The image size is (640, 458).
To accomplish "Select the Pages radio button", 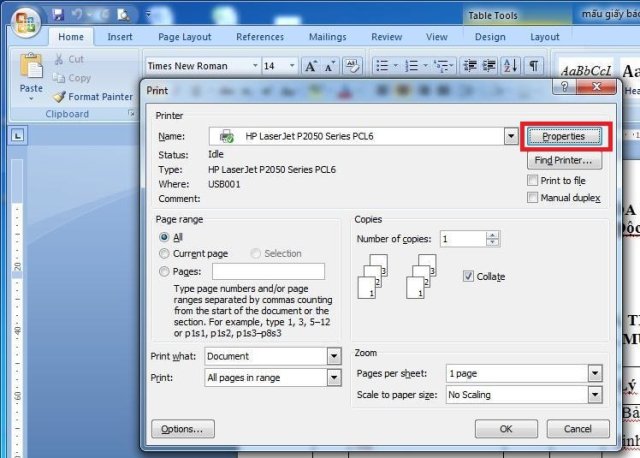I will (164, 271).
